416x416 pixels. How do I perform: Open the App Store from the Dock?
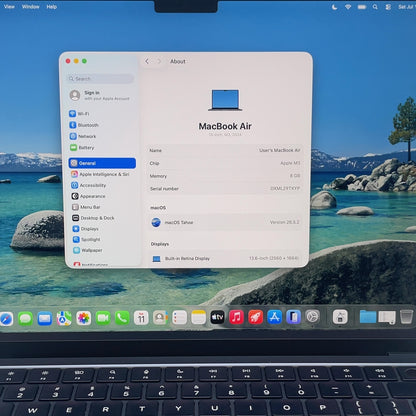274,317
